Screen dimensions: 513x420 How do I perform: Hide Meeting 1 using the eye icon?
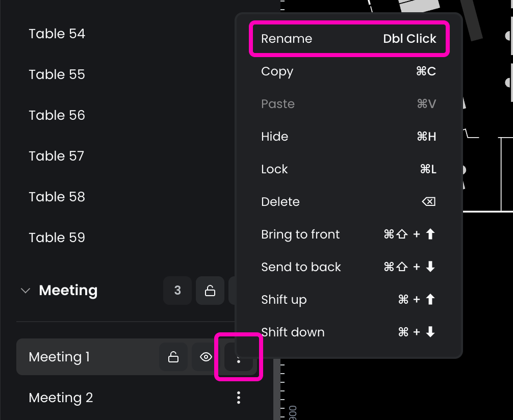tap(206, 357)
